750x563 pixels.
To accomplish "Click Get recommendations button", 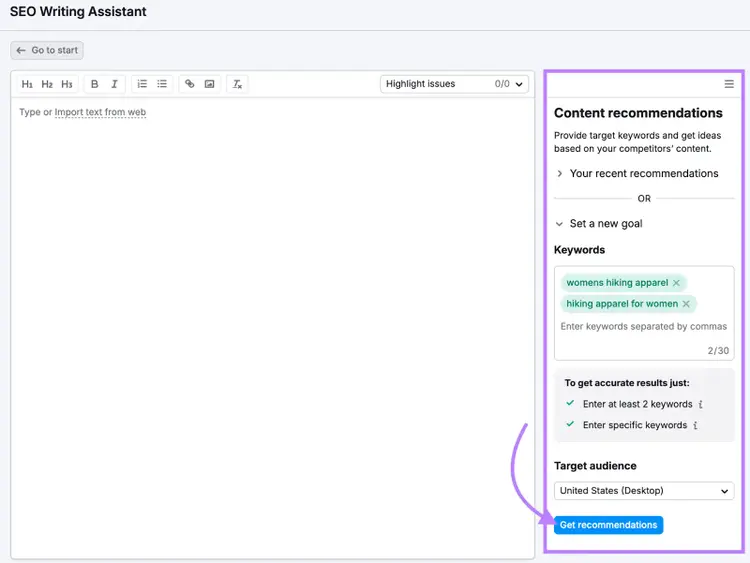I will coord(608,525).
